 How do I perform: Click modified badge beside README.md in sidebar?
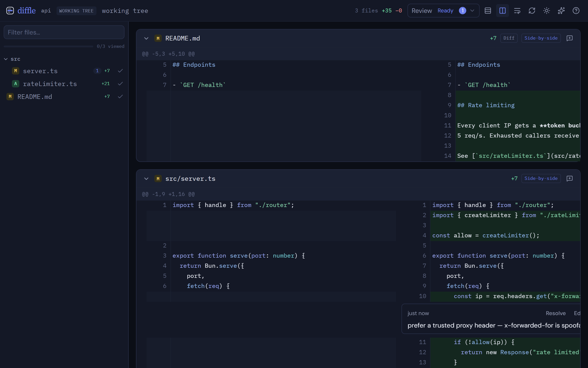(10, 97)
